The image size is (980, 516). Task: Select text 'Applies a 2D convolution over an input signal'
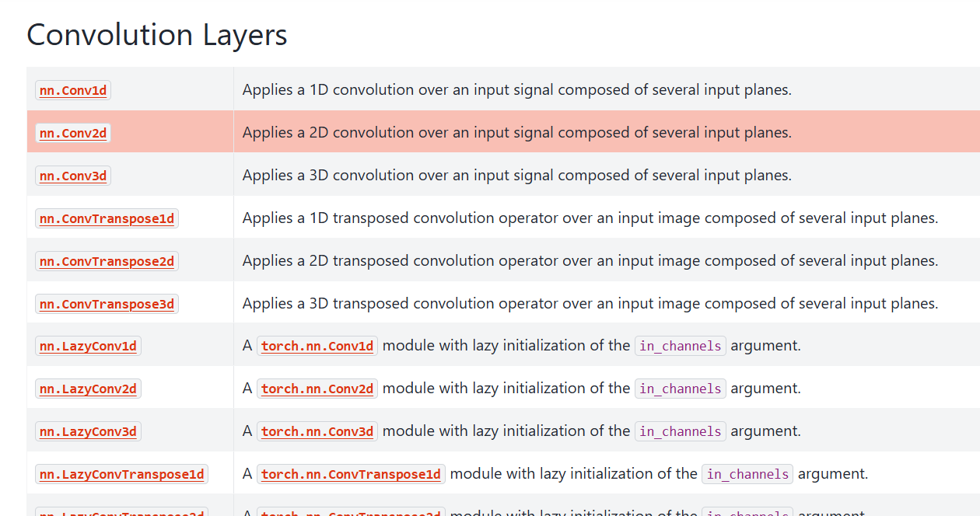pyautogui.click(x=398, y=133)
